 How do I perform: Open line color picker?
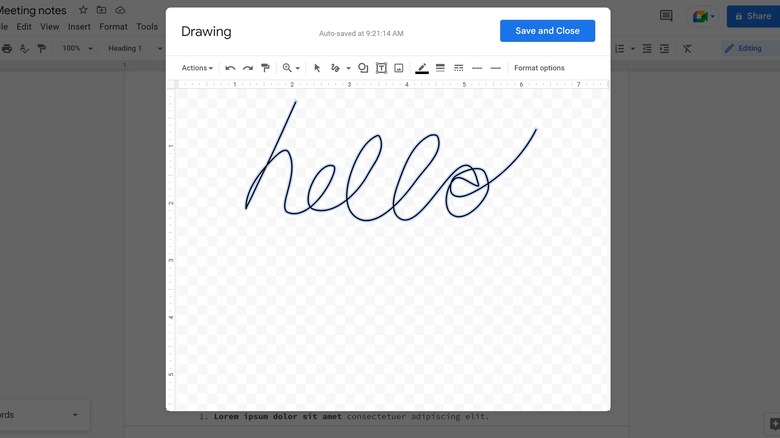point(422,68)
